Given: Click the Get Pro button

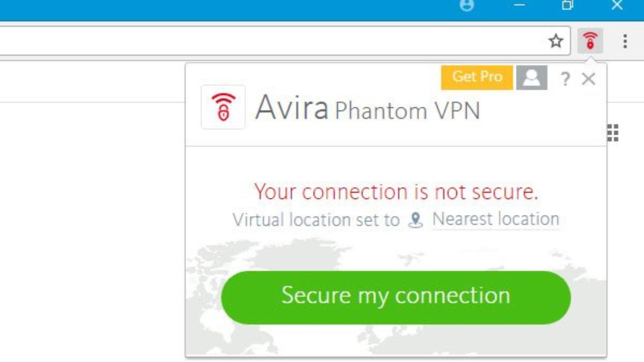Looking at the screenshot, I should (x=477, y=77).
